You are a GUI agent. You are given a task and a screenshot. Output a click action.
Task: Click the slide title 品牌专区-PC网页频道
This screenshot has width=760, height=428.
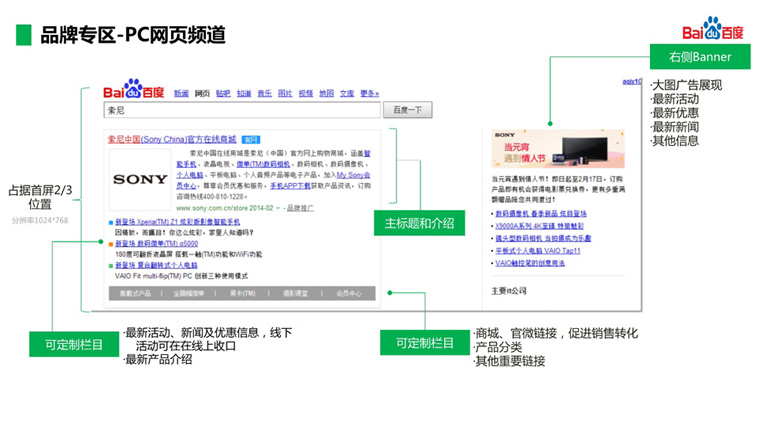[133, 35]
